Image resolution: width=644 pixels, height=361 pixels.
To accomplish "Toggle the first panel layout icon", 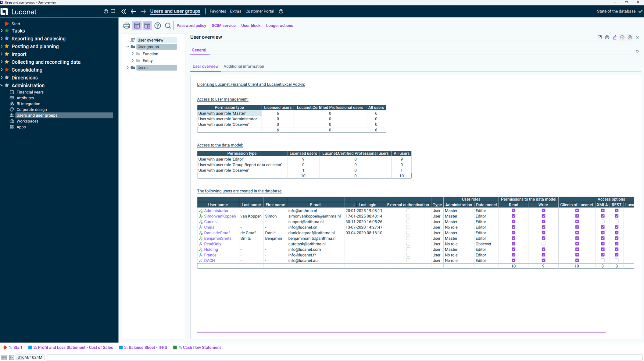I will 137,26.
